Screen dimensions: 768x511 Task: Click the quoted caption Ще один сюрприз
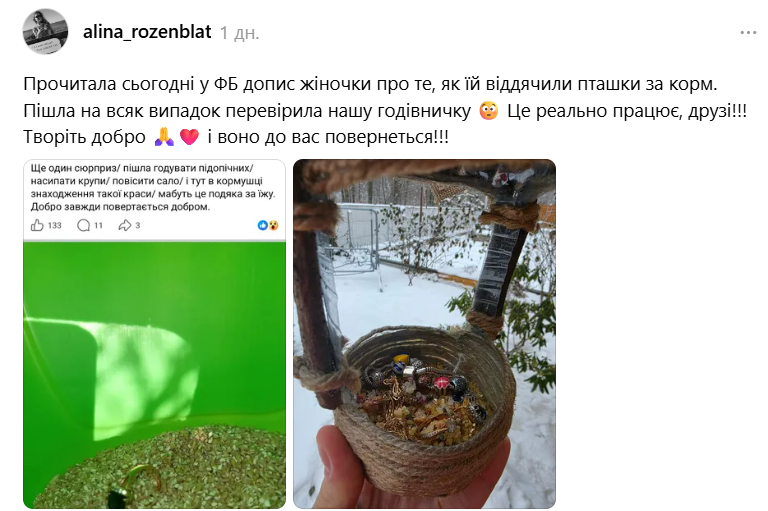153,187
